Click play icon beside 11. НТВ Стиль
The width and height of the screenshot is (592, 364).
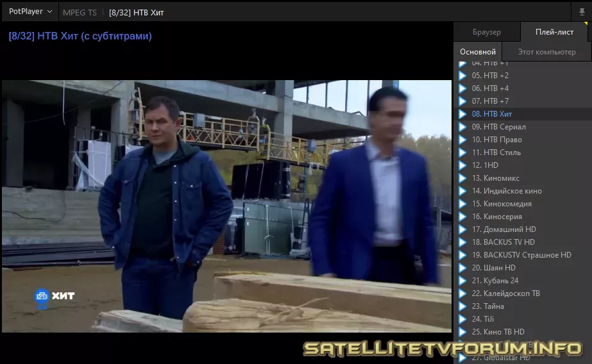(462, 153)
